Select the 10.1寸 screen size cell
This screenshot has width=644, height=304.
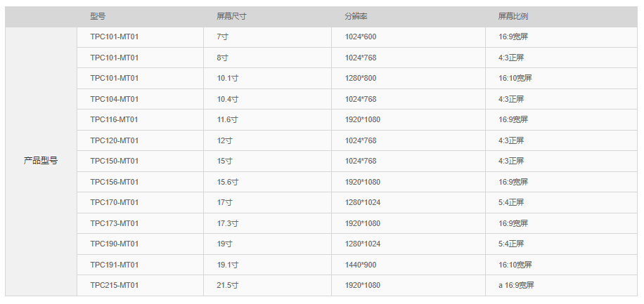(x=228, y=78)
